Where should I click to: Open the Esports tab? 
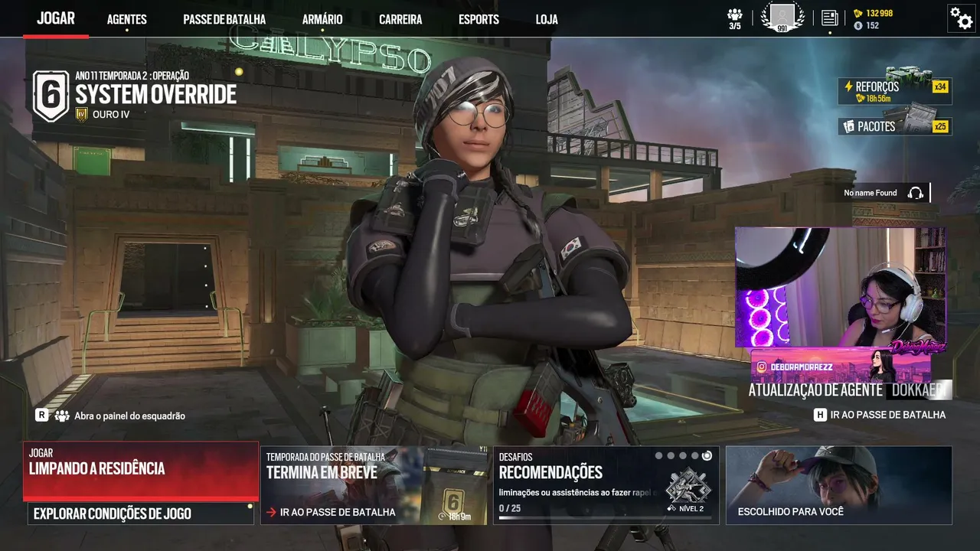(479, 19)
